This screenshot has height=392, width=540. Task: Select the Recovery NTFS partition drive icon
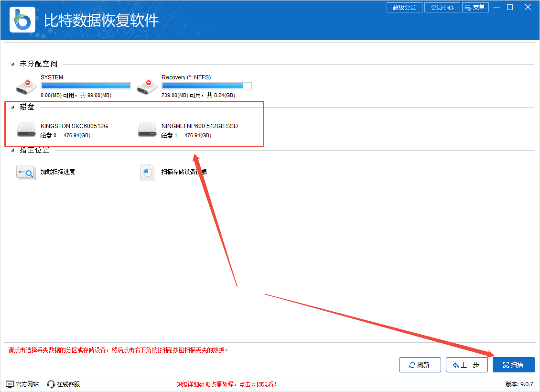click(x=147, y=87)
